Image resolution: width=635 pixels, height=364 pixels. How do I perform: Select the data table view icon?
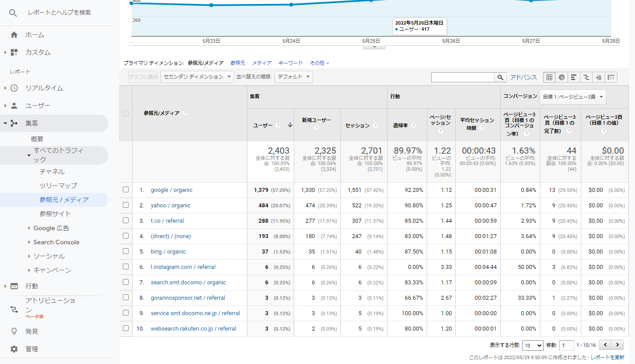(549, 77)
